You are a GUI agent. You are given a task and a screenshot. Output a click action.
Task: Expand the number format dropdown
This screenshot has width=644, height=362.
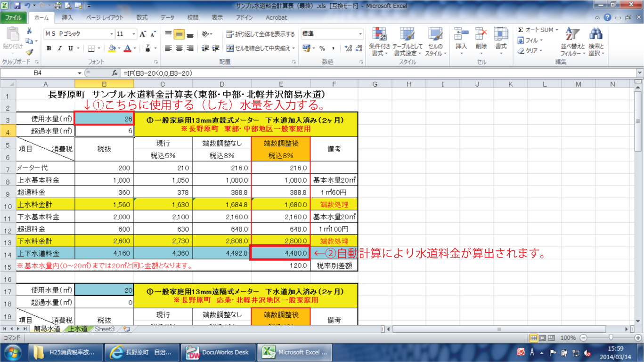[360, 34]
